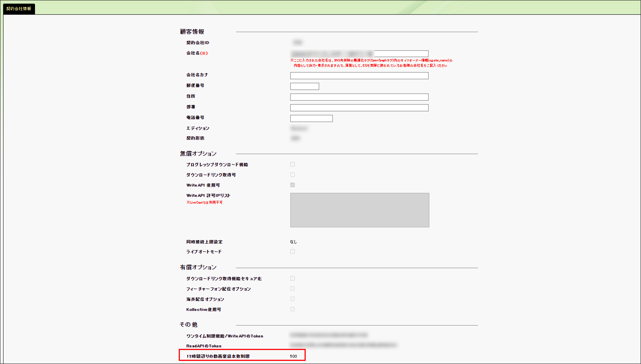Click the 有償オプション section heading

(x=198, y=267)
